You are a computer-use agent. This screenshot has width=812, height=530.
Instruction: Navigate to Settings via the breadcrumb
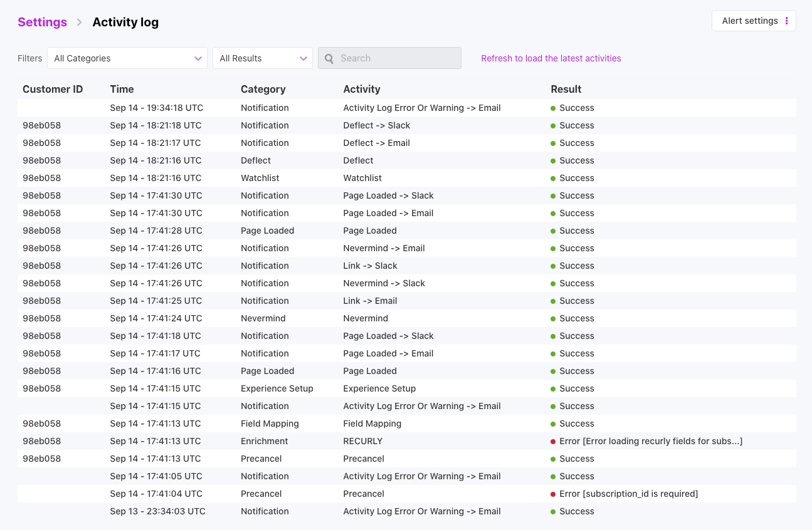tap(42, 21)
